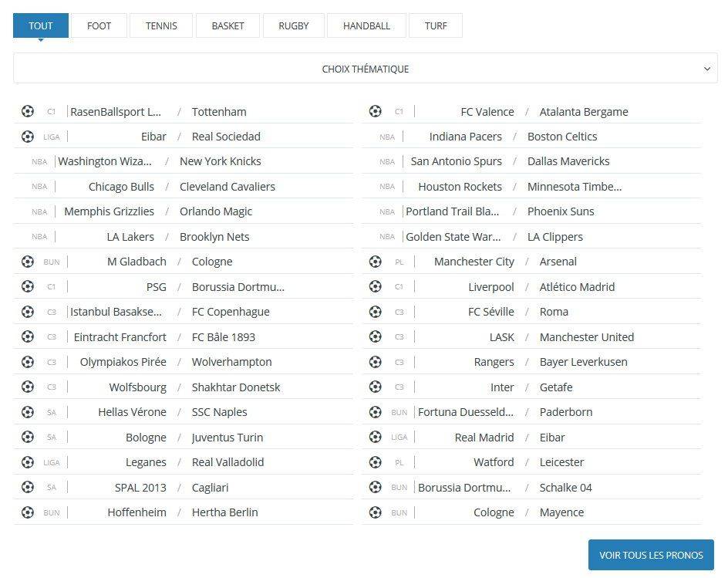This screenshot has height=578, width=728.
Task: Select the ball icon beside Eintracht Francfort / FC Bâle
Action: tap(28, 337)
